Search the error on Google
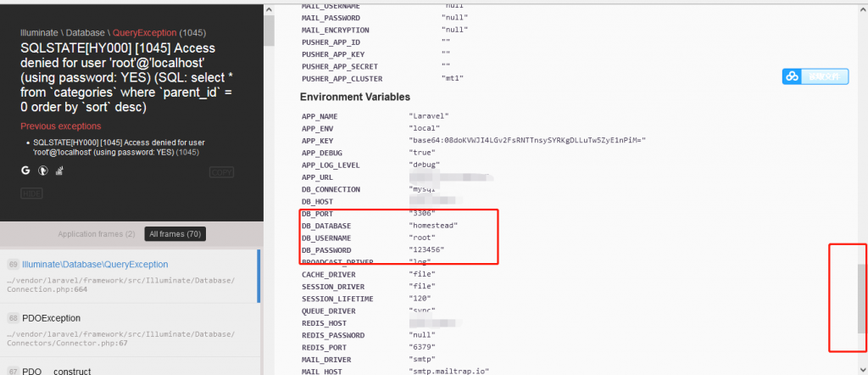This screenshot has width=868, height=375. point(25,171)
